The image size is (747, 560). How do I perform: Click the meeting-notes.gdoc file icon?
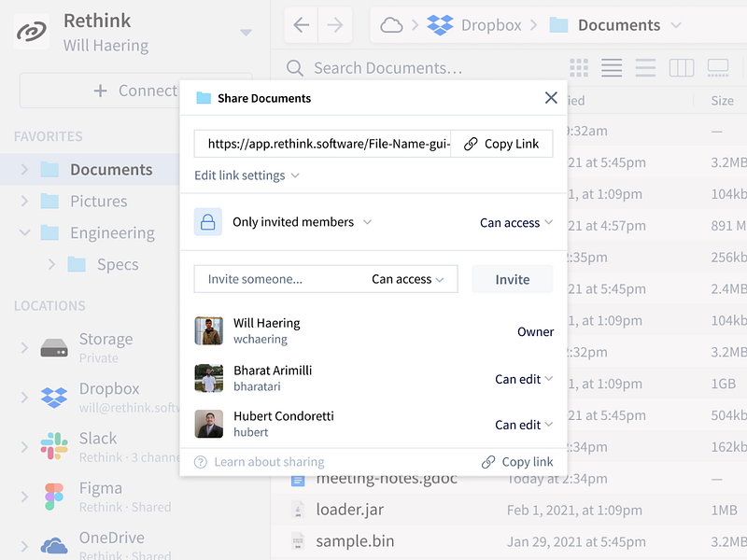298,480
